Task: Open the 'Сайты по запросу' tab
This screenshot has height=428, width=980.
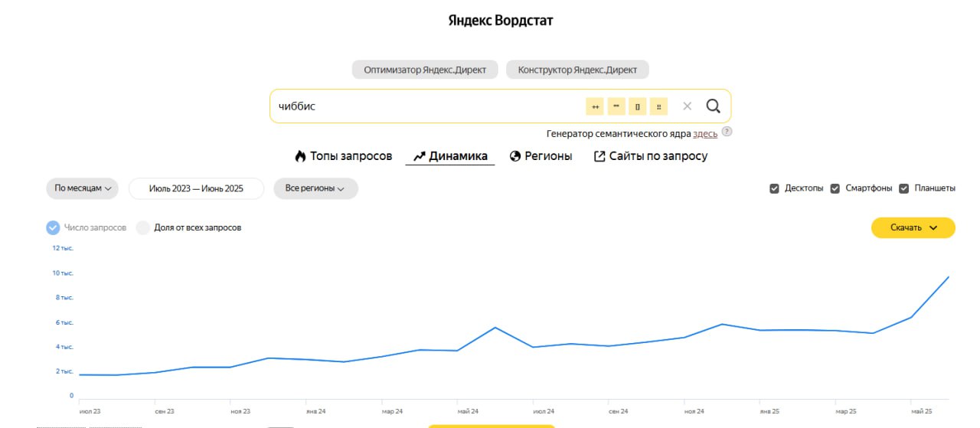Action: [x=651, y=156]
